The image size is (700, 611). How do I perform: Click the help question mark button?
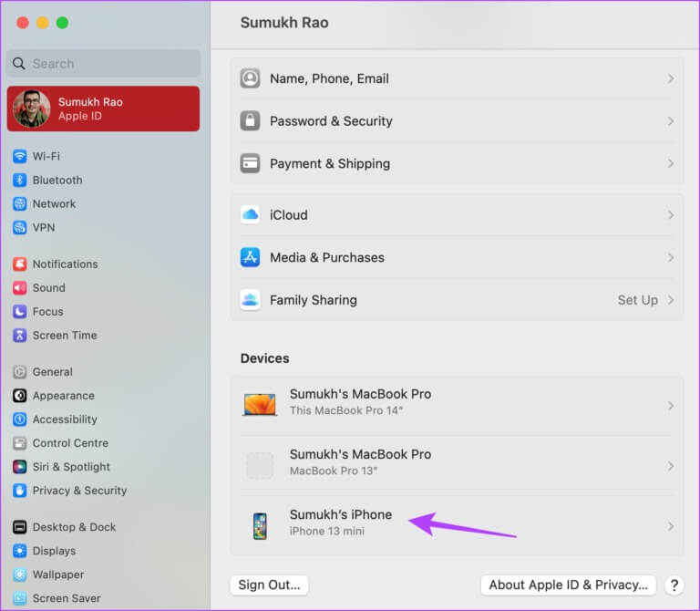pos(674,585)
